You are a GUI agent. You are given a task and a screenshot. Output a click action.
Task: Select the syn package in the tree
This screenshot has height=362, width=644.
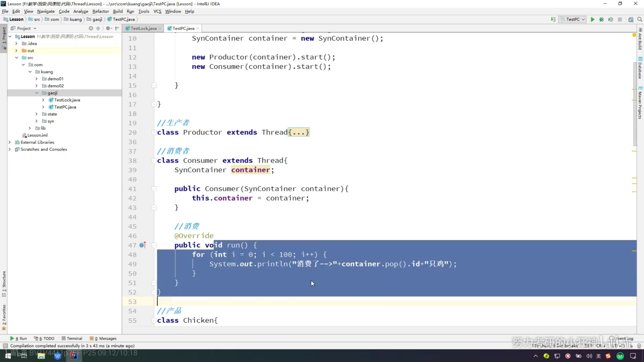51,121
